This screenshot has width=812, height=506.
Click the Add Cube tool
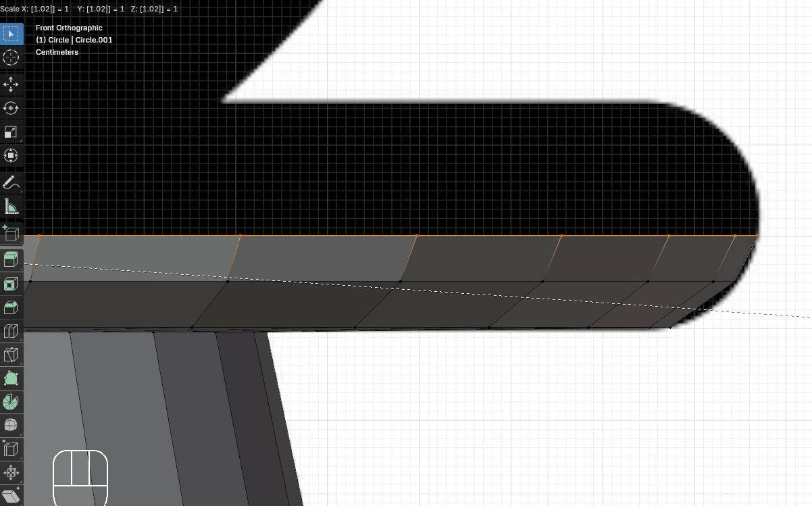11,233
